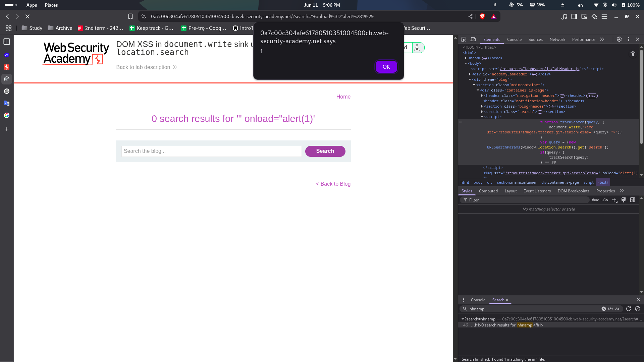Viewport: 644px width, 362px height.
Task: Switch to Console main DevTools tab
Action: [514, 39]
